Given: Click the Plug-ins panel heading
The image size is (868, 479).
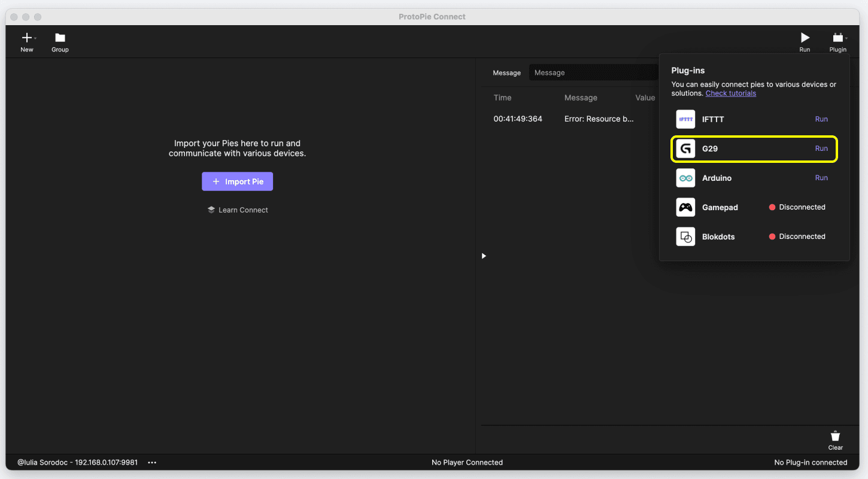Looking at the screenshot, I should (x=688, y=71).
